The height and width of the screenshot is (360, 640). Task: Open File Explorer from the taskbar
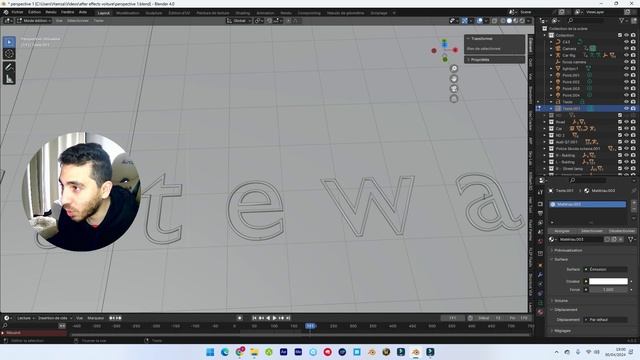coord(254,352)
